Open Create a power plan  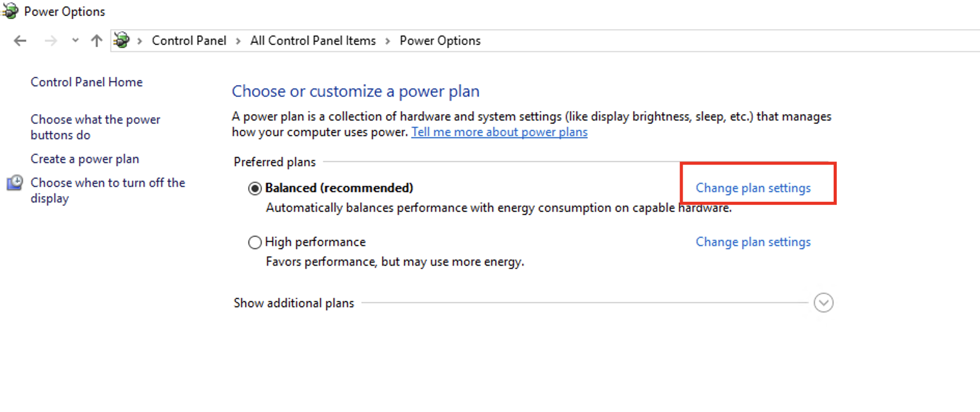click(x=85, y=159)
